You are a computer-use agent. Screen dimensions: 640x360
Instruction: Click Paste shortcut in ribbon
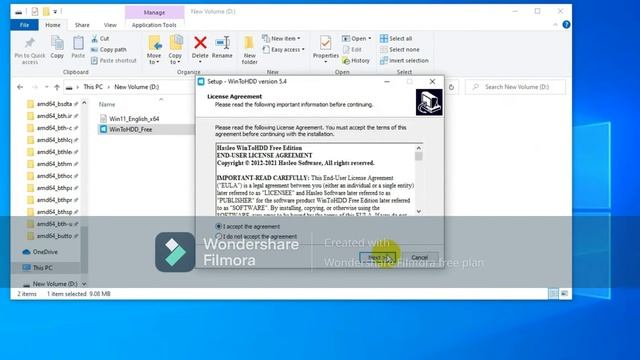tap(113, 60)
